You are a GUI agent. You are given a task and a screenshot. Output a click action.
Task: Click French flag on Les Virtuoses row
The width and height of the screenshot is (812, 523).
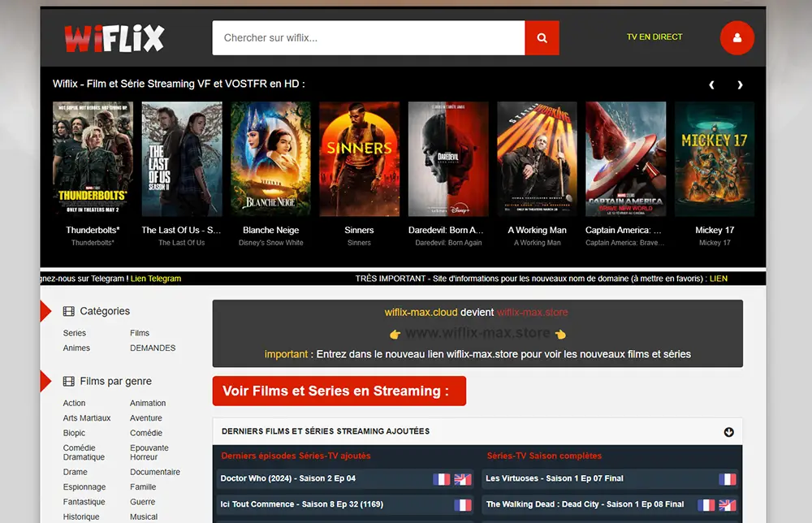point(728,479)
